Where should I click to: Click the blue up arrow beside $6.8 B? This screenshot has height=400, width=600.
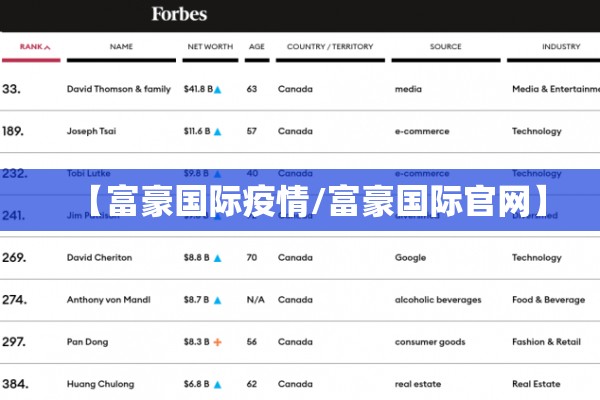click(217, 385)
